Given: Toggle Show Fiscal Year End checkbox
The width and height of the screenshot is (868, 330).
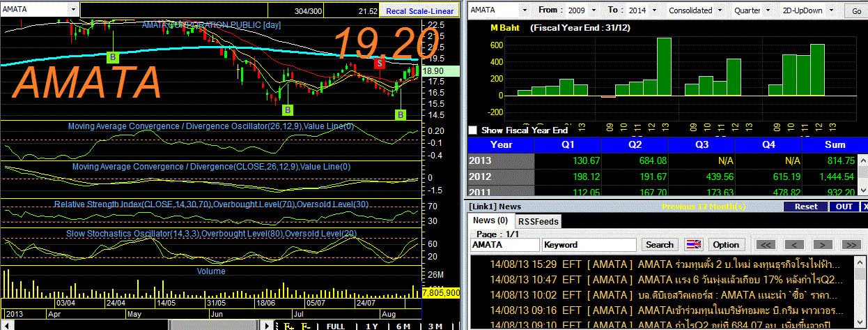Looking at the screenshot, I should pyautogui.click(x=473, y=130).
